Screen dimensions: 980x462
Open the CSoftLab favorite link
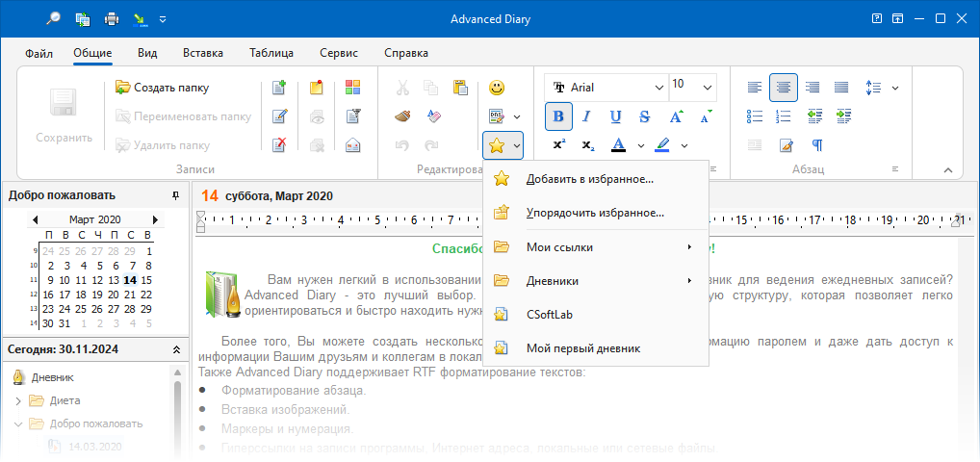596,315
